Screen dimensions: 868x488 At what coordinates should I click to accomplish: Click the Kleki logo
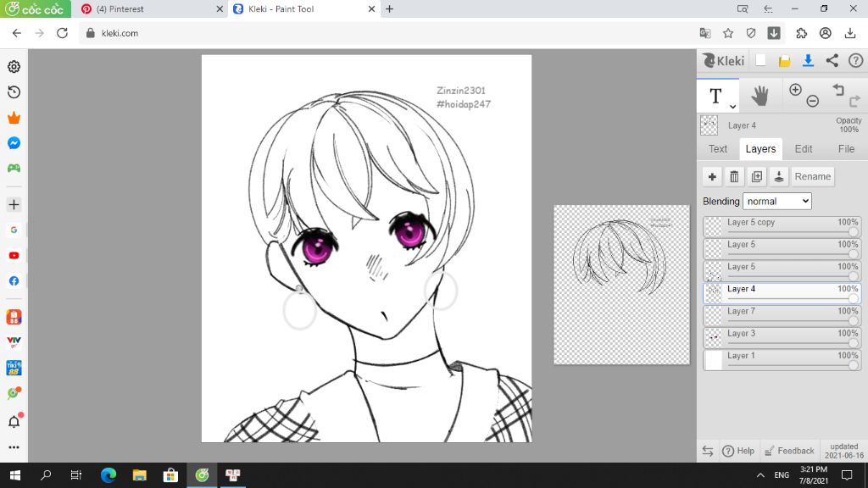tap(723, 61)
